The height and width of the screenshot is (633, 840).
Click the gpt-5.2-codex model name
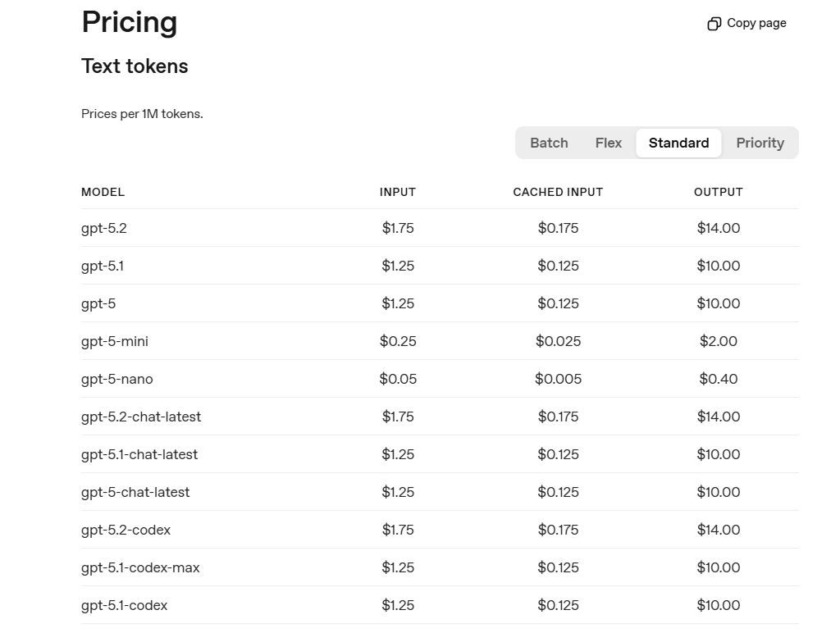(126, 530)
